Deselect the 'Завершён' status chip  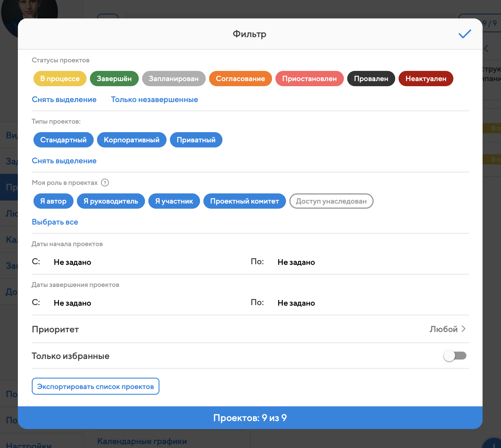pyautogui.click(x=114, y=79)
